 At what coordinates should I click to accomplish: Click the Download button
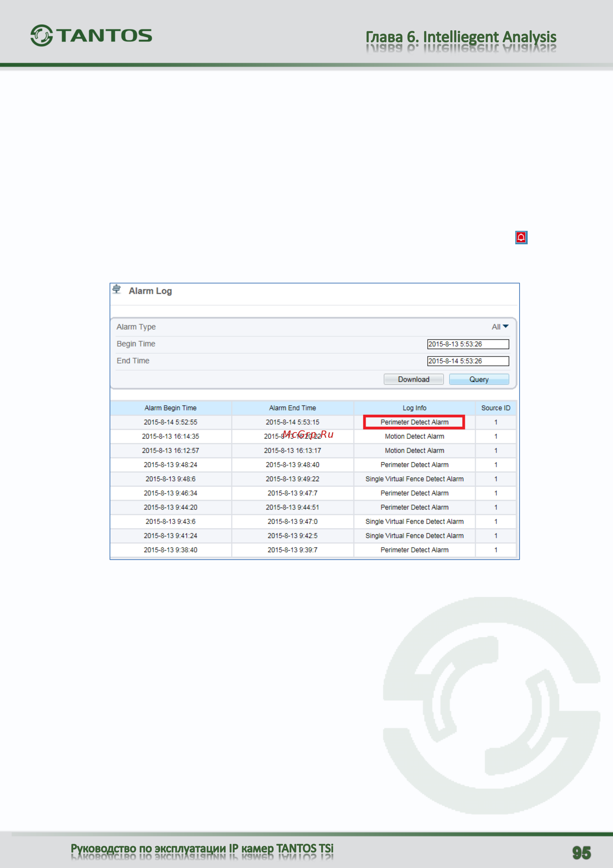tap(413, 379)
